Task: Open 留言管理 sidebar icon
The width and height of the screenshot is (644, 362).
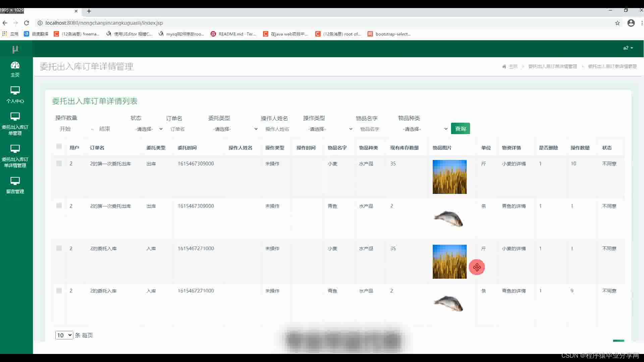Action: coord(15,181)
